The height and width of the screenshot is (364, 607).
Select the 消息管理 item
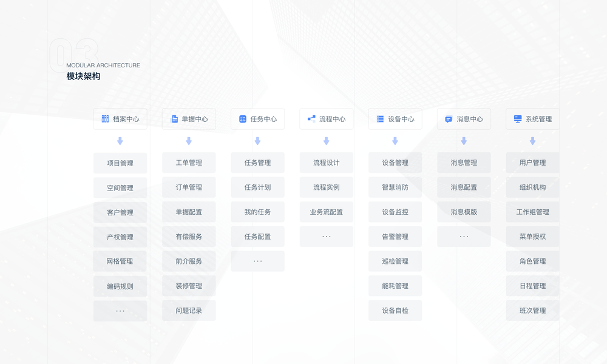(464, 163)
